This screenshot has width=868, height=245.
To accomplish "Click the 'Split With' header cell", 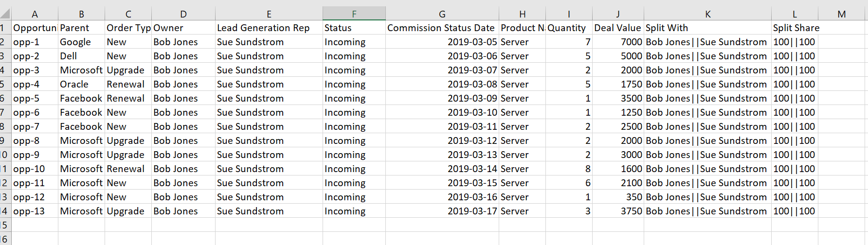I will click(708, 28).
